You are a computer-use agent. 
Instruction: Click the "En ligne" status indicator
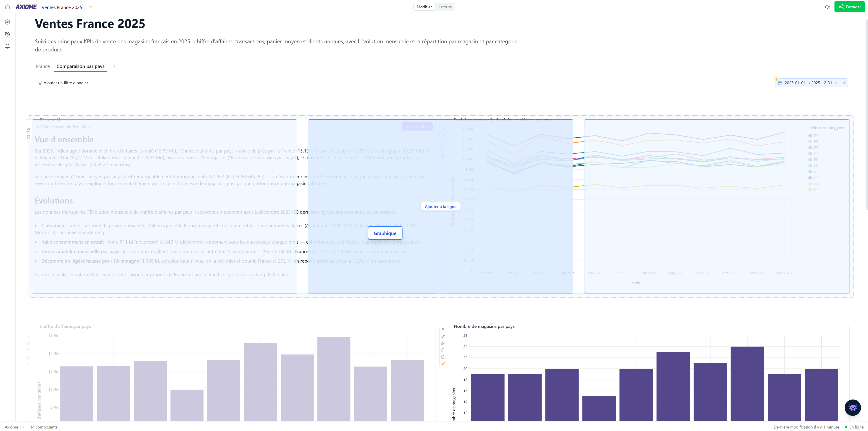tap(854, 427)
